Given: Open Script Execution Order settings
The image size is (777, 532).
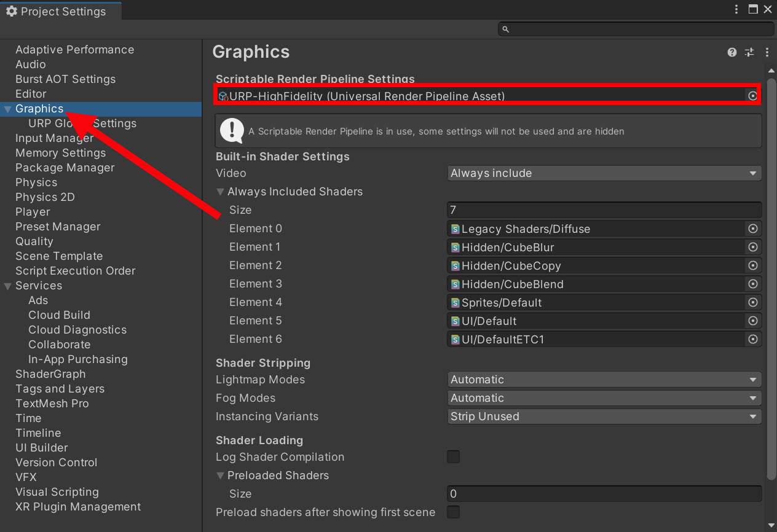Looking at the screenshot, I should coord(75,271).
